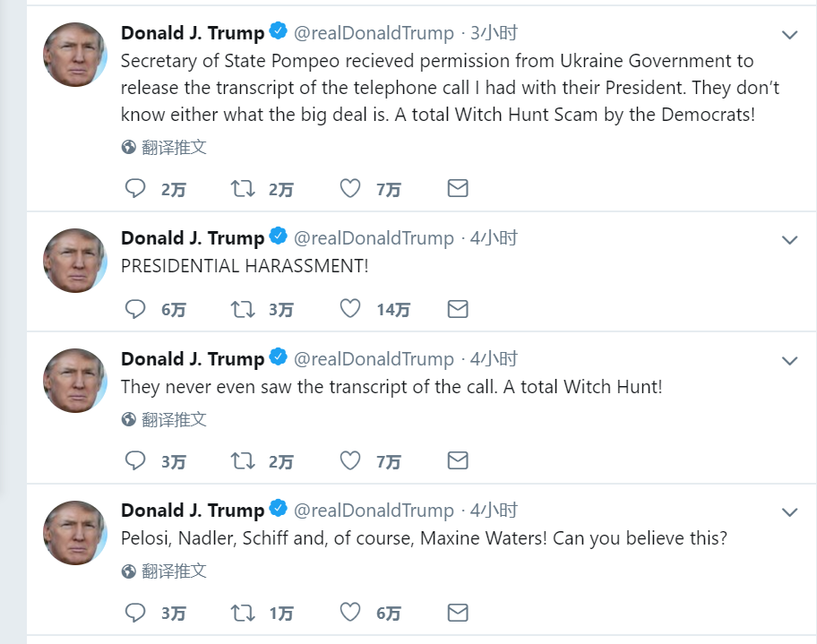
Task: Share Pelosi, Nadler, Schiff tweet via message
Action: click(x=458, y=613)
